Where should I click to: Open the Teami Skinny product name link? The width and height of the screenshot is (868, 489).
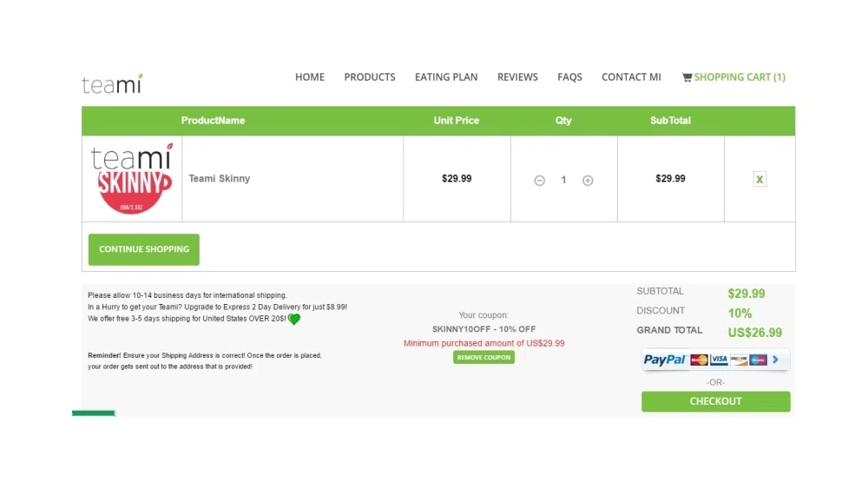(220, 178)
